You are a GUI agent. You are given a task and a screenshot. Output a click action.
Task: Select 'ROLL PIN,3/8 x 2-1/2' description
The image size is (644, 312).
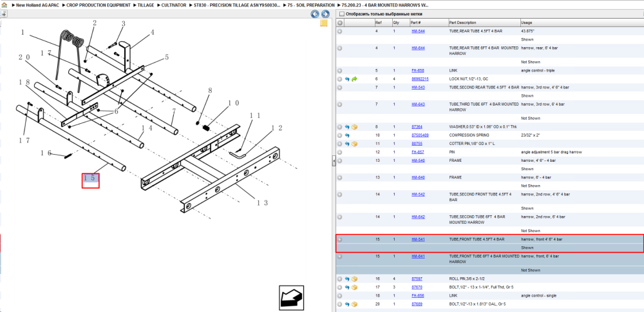tap(468, 278)
